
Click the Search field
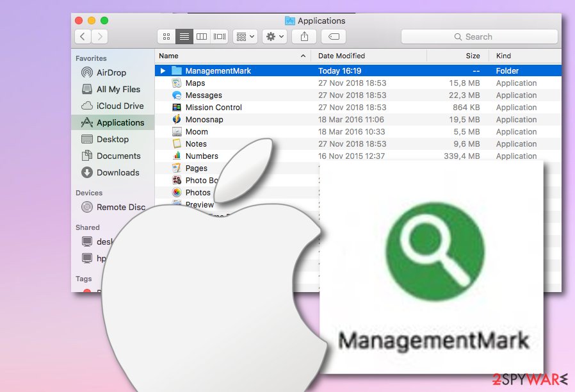480,37
